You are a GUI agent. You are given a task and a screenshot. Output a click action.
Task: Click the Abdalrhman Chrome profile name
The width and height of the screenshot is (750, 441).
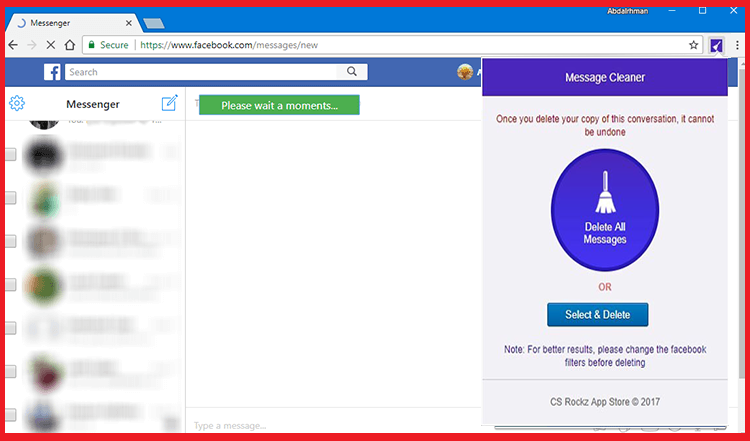(x=628, y=11)
